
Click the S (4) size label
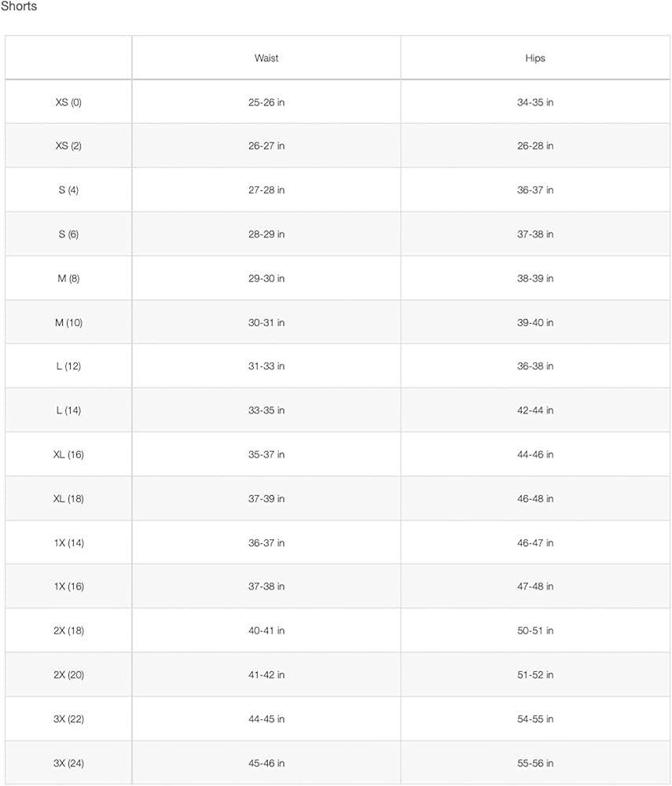click(x=68, y=190)
